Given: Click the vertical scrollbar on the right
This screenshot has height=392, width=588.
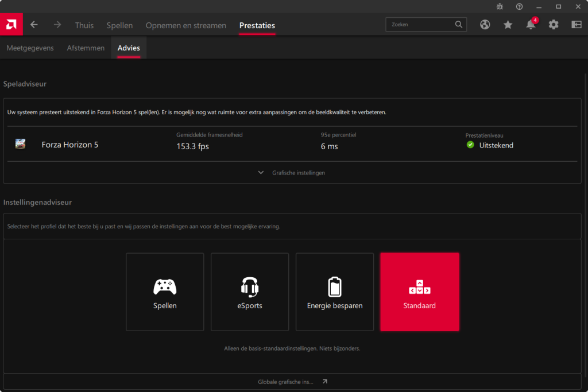Looking at the screenshot, I should [x=585, y=225].
